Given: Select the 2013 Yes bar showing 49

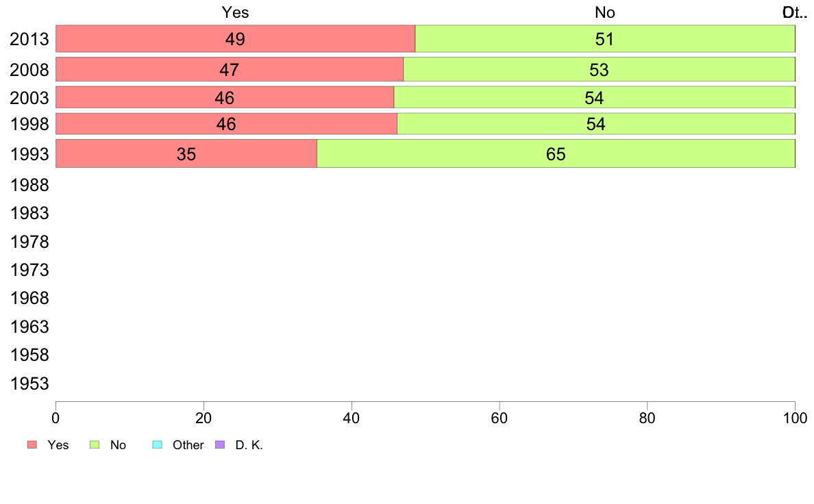Looking at the screenshot, I should (x=235, y=39).
